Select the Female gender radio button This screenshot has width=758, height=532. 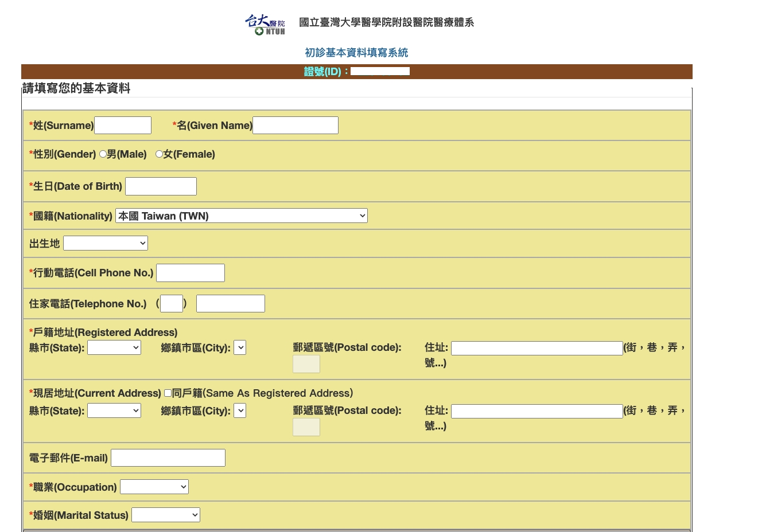click(159, 154)
